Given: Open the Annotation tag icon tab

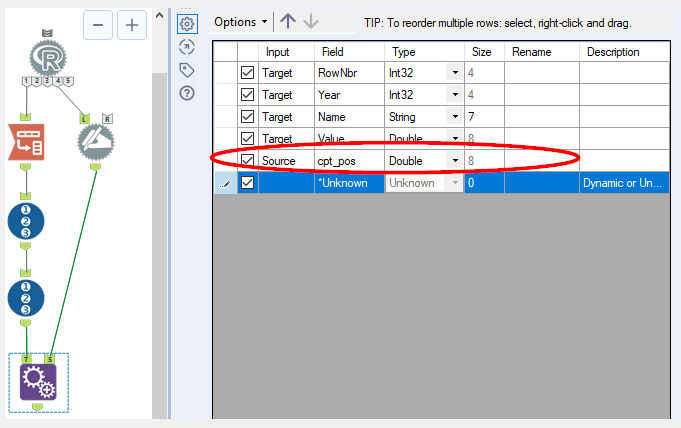Looking at the screenshot, I should coord(187,70).
